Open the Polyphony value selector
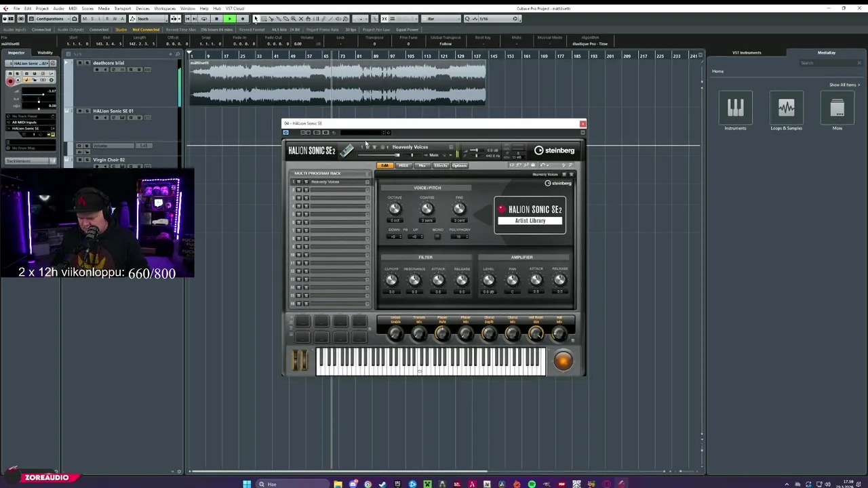Screen dimensions: 868x488 461,237
